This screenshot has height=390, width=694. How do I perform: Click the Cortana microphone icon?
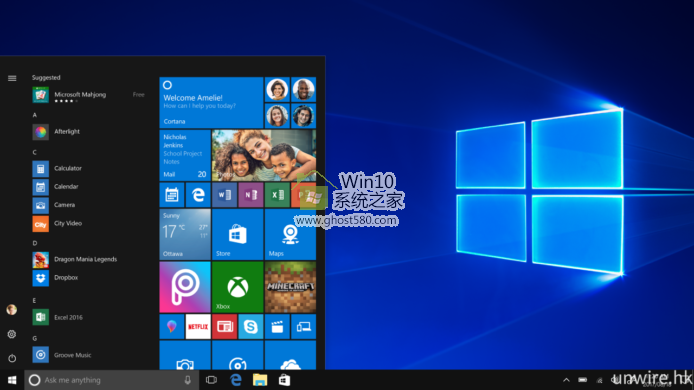pyautogui.click(x=188, y=380)
